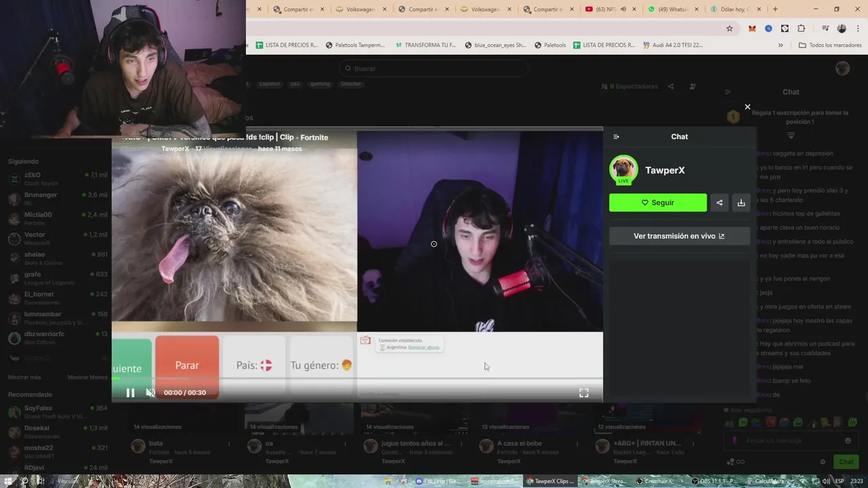The image size is (868, 488).
Task: Open the MetaMask fox extension
Action: coord(752,28)
